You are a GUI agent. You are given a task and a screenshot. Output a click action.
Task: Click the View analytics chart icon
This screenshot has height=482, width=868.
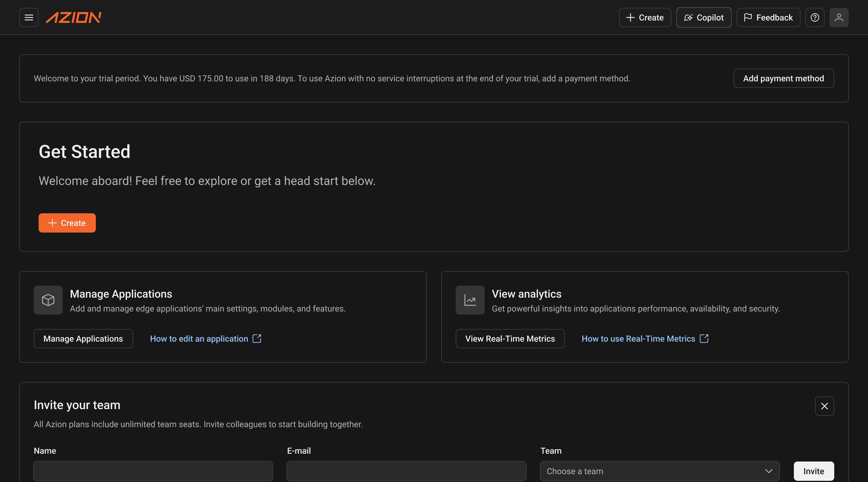[470, 300]
